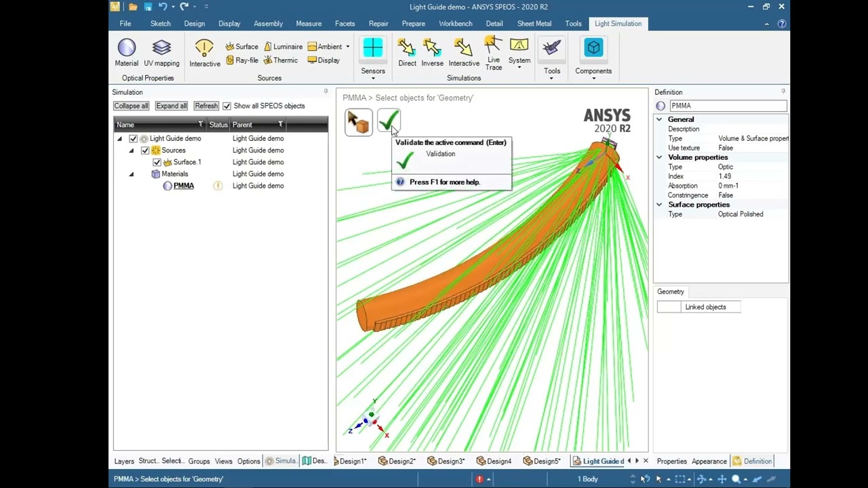The width and height of the screenshot is (868, 488).
Task: Select the UV mapping tool
Action: point(161,53)
